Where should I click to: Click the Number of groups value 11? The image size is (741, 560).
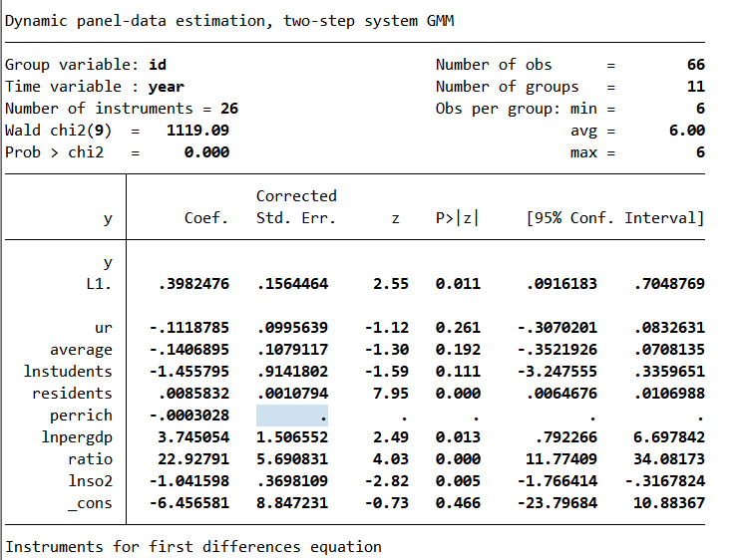click(695, 87)
